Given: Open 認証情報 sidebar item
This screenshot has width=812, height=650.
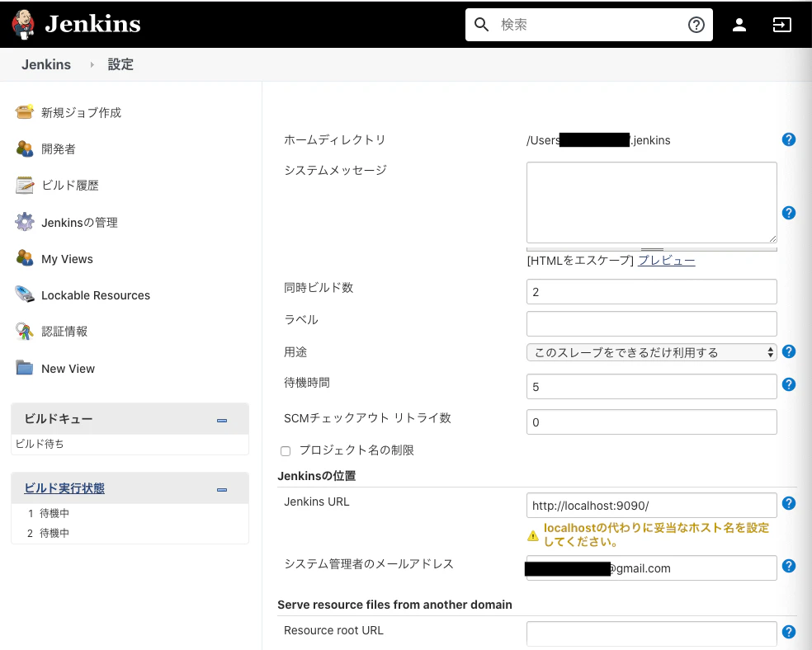Looking at the screenshot, I should (64, 332).
